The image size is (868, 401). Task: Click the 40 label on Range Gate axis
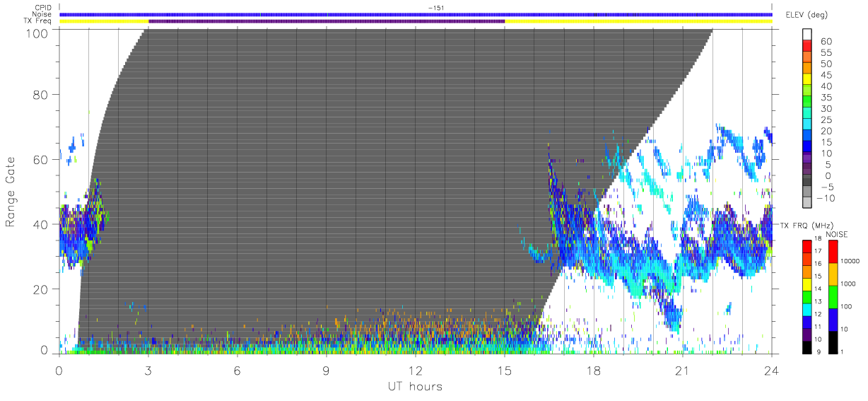(x=41, y=224)
